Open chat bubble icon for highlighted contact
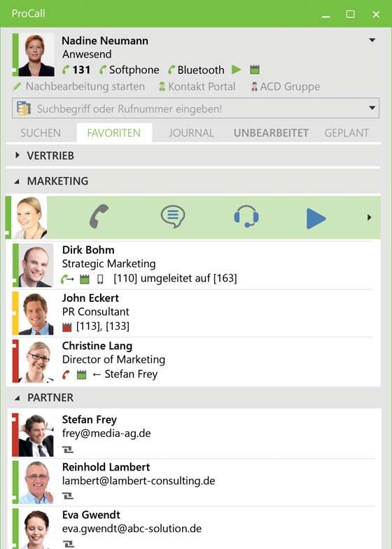The width and height of the screenshot is (392, 549). pos(172,217)
